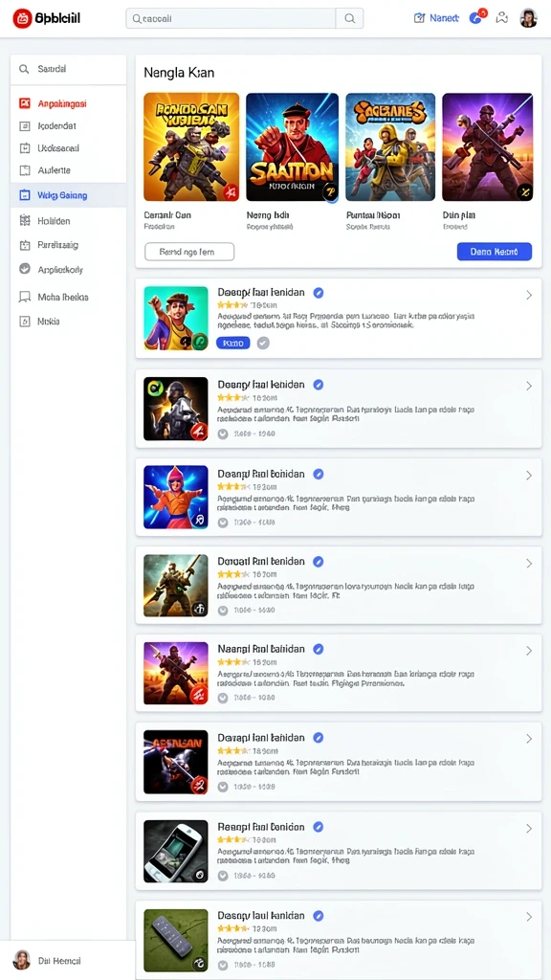Screen dimensions: 551x980
Task: Click the blue verified badge on first listing
Action: click(x=318, y=292)
